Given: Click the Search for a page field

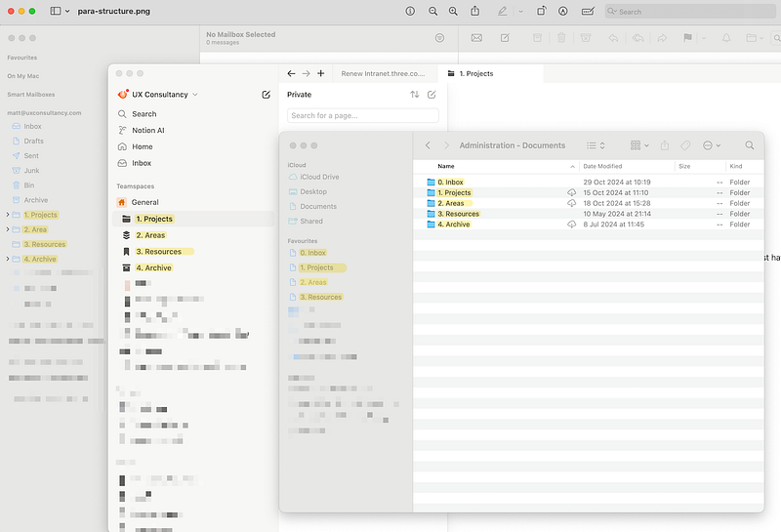Looking at the screenshot, I should pos(362,115).
